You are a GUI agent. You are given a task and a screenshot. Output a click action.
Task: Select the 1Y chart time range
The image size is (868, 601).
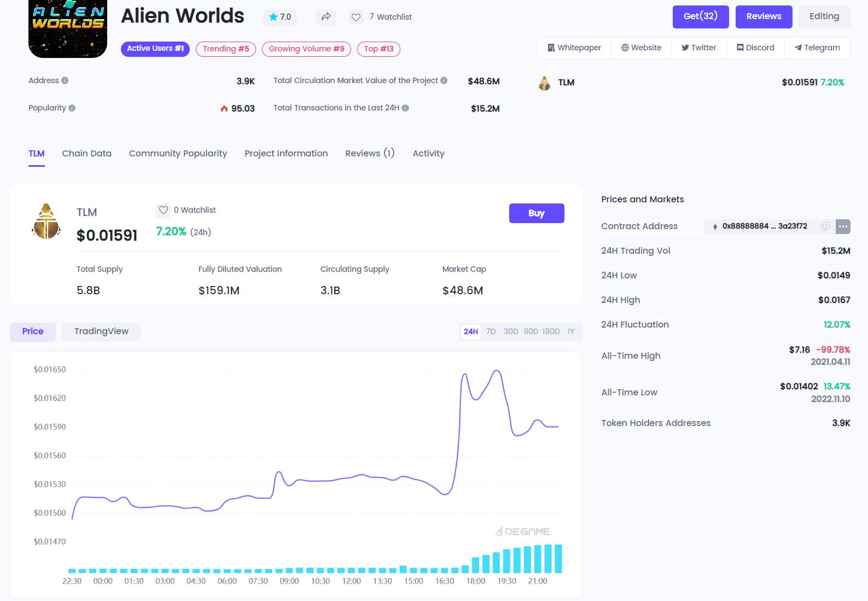(570, 331)
